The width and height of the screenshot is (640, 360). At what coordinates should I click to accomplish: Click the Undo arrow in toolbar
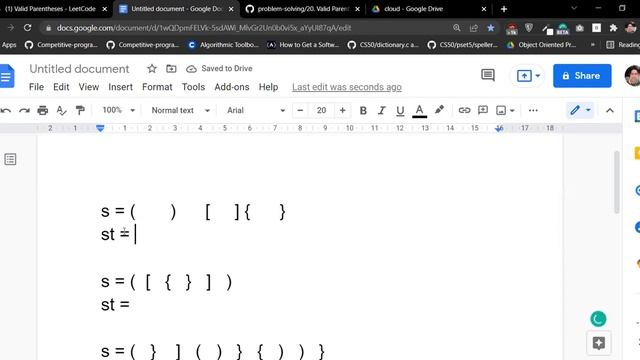coord(6,110)
